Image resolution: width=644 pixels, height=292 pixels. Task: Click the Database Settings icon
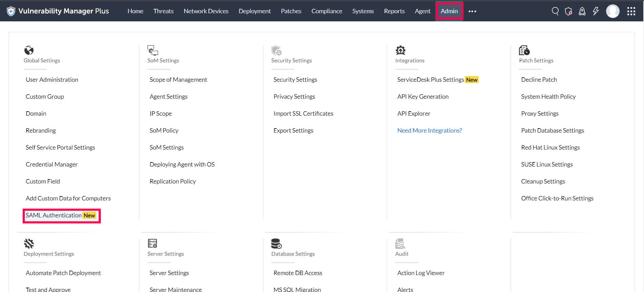276,244
